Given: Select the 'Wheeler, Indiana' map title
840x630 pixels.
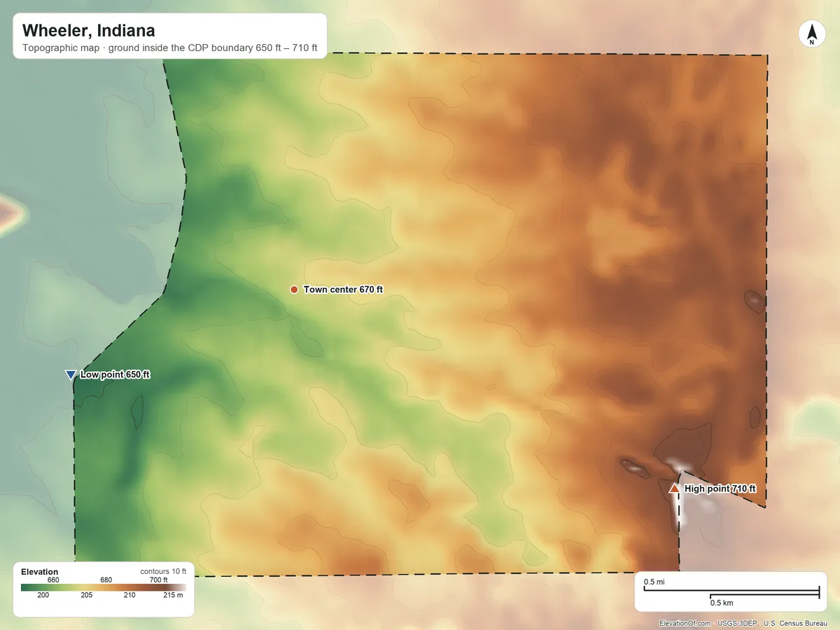Looking at the screenshot, I should pos(89,31).
